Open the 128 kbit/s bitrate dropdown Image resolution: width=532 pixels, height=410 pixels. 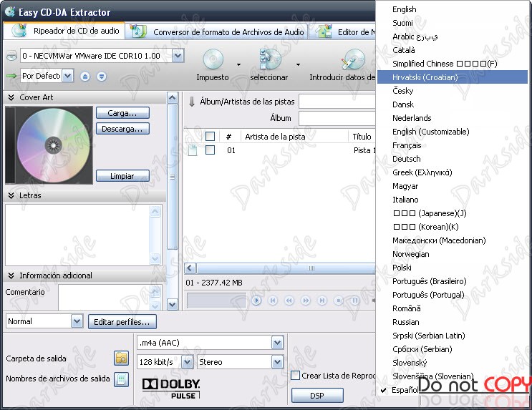point(187,362)
